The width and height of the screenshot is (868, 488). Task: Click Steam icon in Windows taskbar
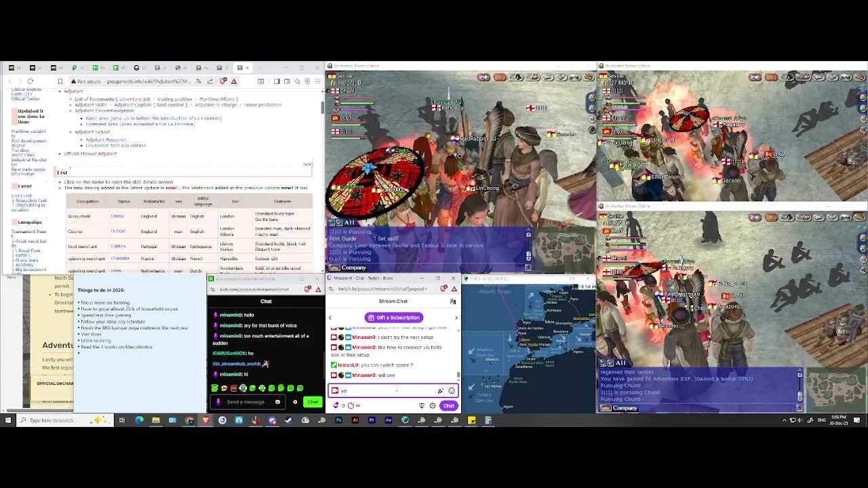(289, 420)
